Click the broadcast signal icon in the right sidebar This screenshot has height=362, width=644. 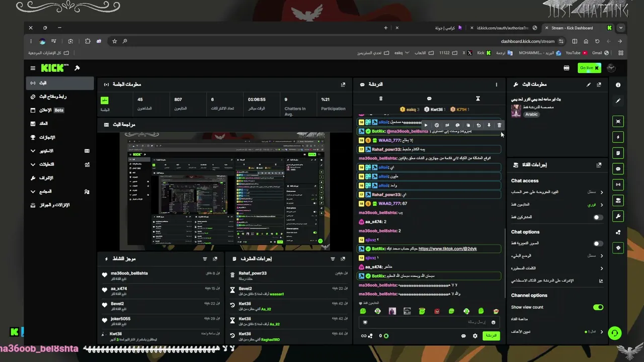(618, 185)
